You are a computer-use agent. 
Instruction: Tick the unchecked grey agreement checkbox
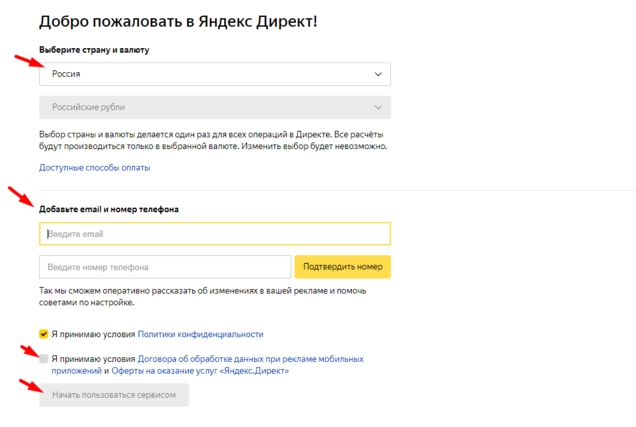pos(43,358)
